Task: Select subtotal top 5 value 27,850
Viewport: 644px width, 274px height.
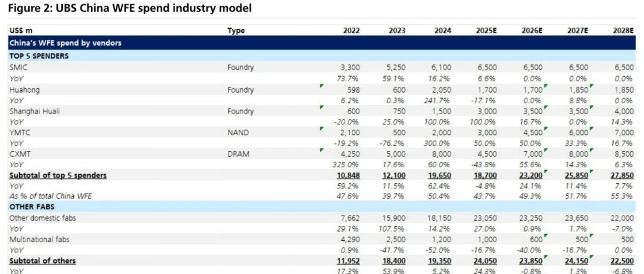Action: coord(622,175)
